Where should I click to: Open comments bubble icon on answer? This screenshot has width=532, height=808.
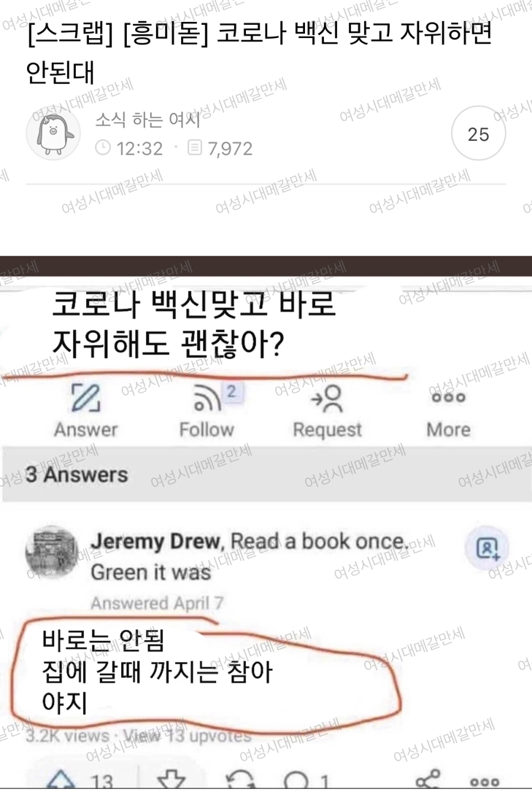[x=296, y=780]
